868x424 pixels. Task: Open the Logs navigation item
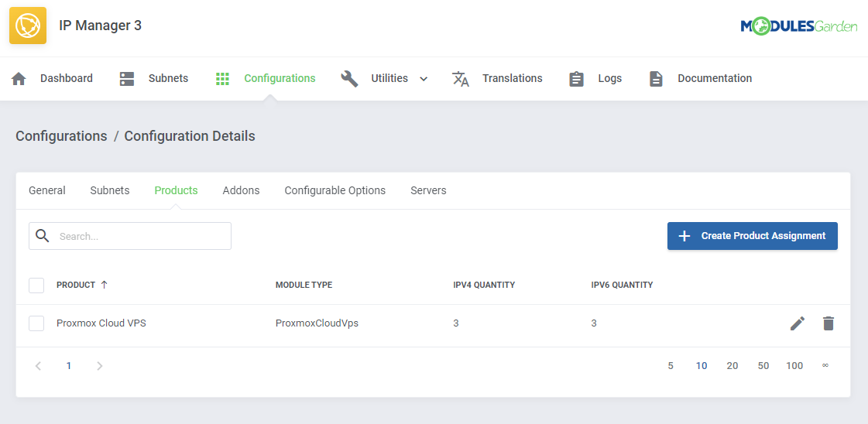(610, 78)
